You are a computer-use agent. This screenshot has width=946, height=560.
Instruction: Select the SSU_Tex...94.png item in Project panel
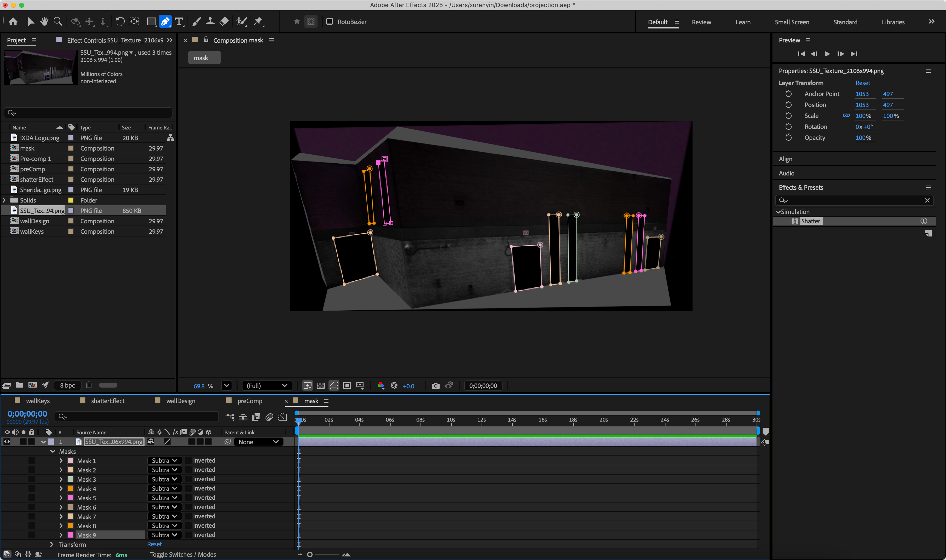42,210
